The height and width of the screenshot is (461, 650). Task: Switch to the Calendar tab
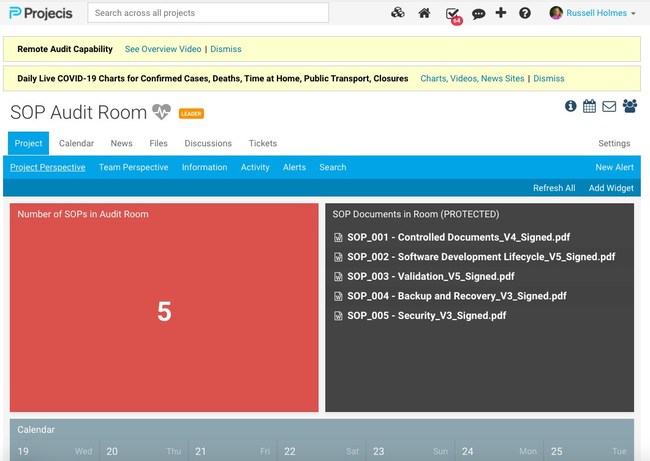[x=76, y=143]
